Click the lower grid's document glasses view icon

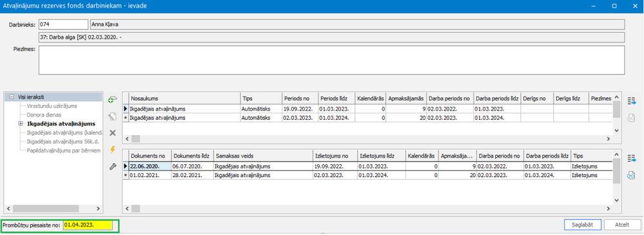tap(631, 176)
